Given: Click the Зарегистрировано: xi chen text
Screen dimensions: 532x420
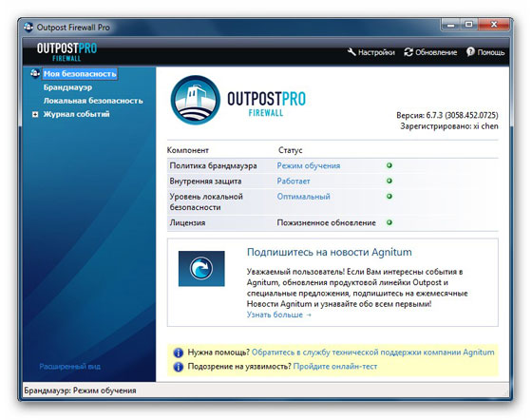Looking at the screenshot, I should click(x=449, y=126).
